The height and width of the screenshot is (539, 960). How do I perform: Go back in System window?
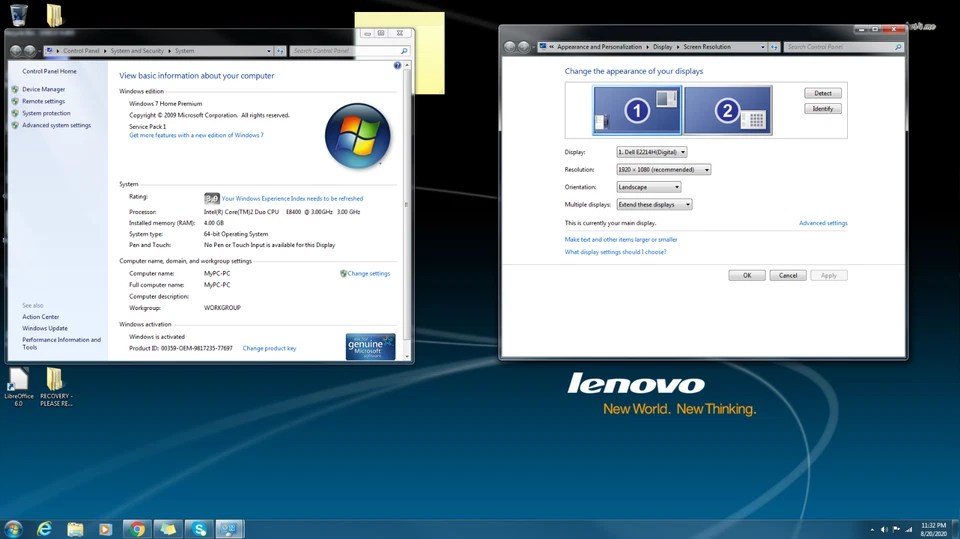[x=16, y=51]
